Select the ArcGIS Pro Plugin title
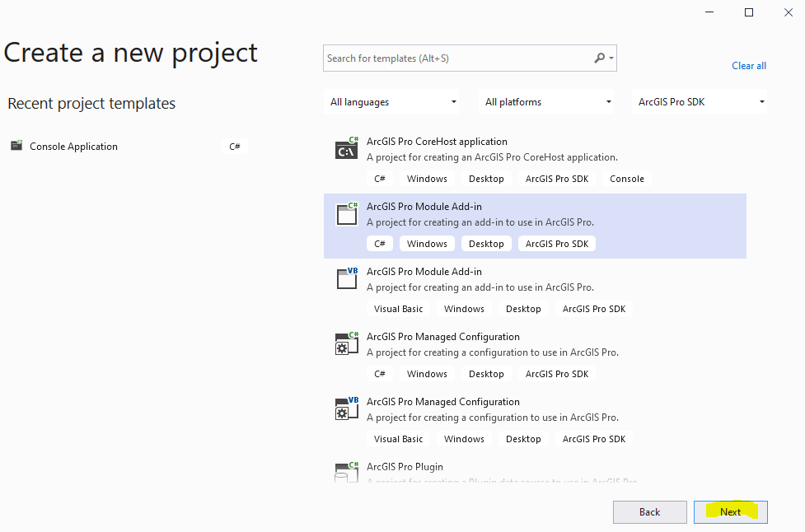This screenshot has width=805, height=532. [405, 467]
